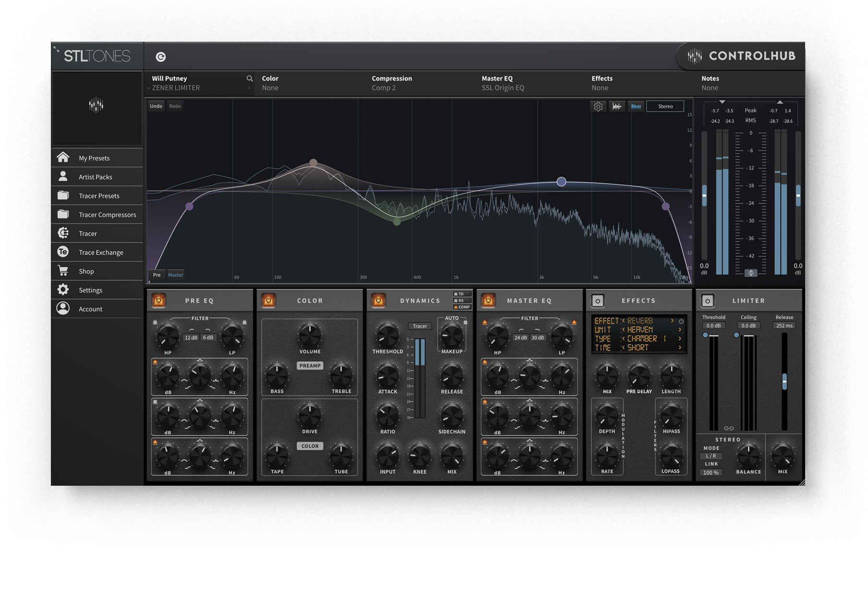Open My Presets home icon
868x589 pixels.
click(63, 157)
